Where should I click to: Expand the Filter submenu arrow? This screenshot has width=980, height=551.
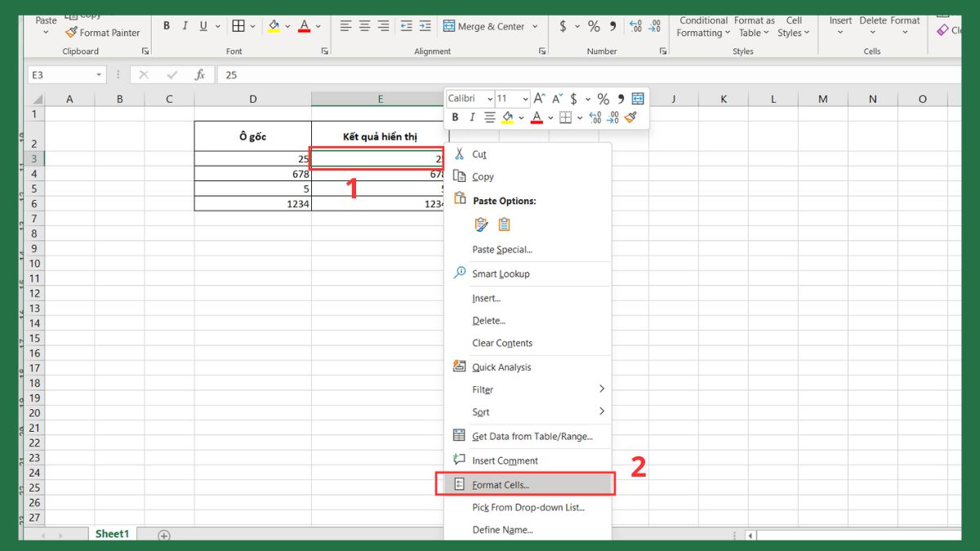[x=602, y=389]
